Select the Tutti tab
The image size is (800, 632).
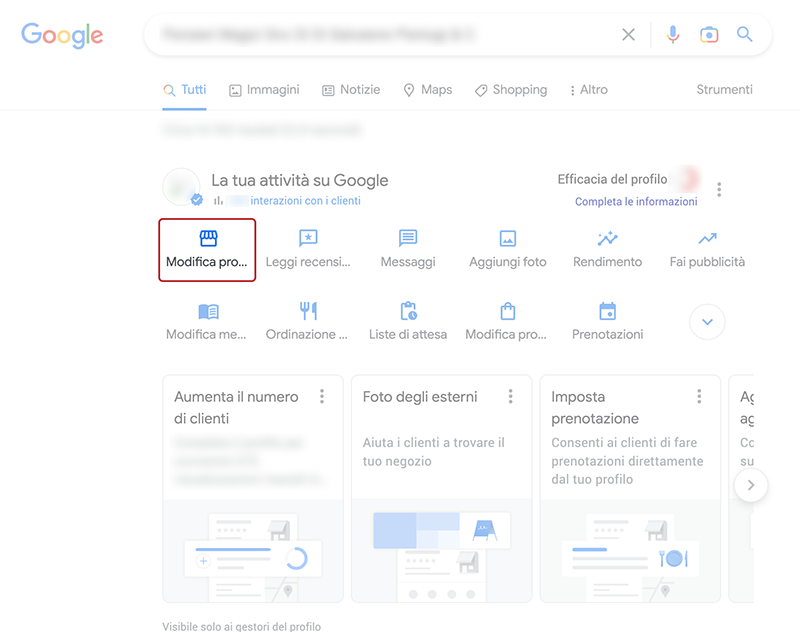[x=185, y=90]
